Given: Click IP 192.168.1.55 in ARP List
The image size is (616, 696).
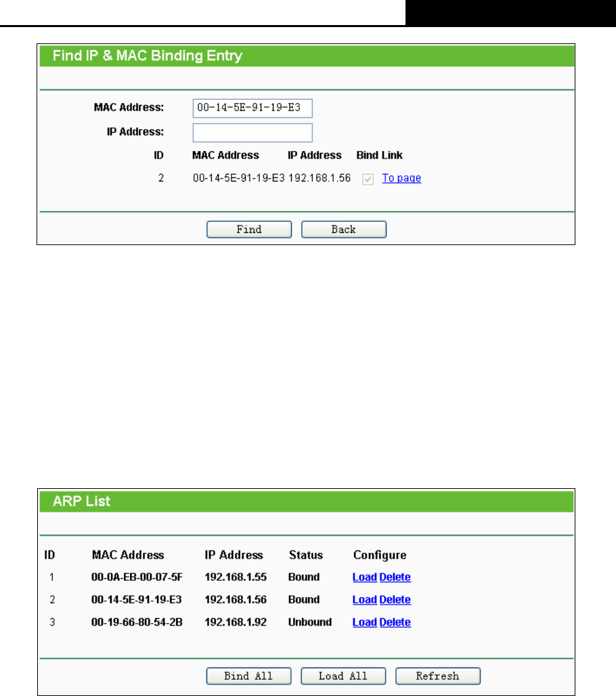Looking at the screenshot, I should [x=236, y=577].
